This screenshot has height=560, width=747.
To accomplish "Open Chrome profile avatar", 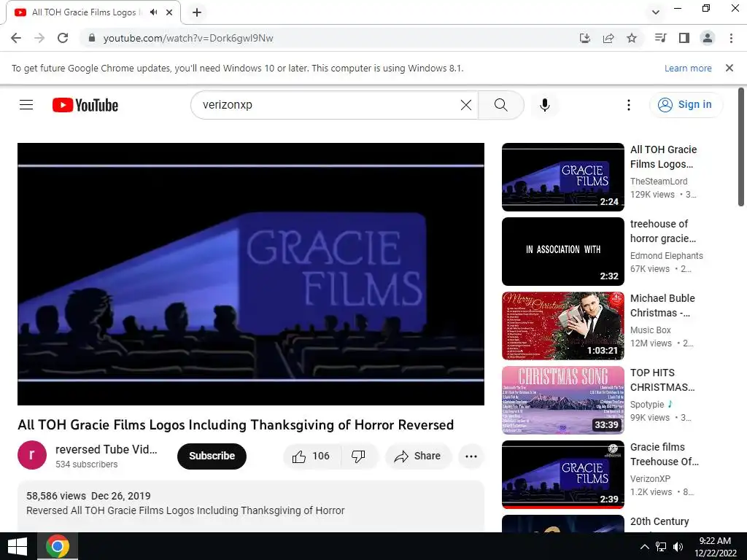I will click(x=708, y=38).
